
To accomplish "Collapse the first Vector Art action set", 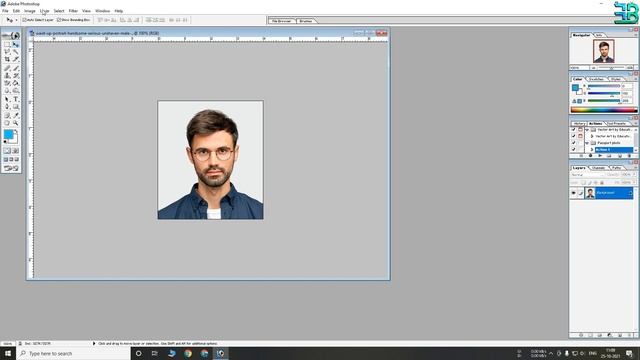I will click(587, 130).
